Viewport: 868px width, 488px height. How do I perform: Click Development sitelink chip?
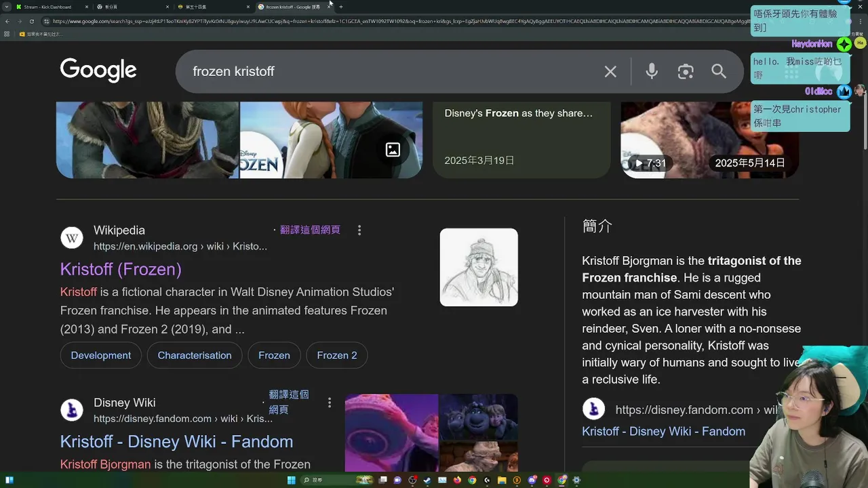click(x=101, y=355)
